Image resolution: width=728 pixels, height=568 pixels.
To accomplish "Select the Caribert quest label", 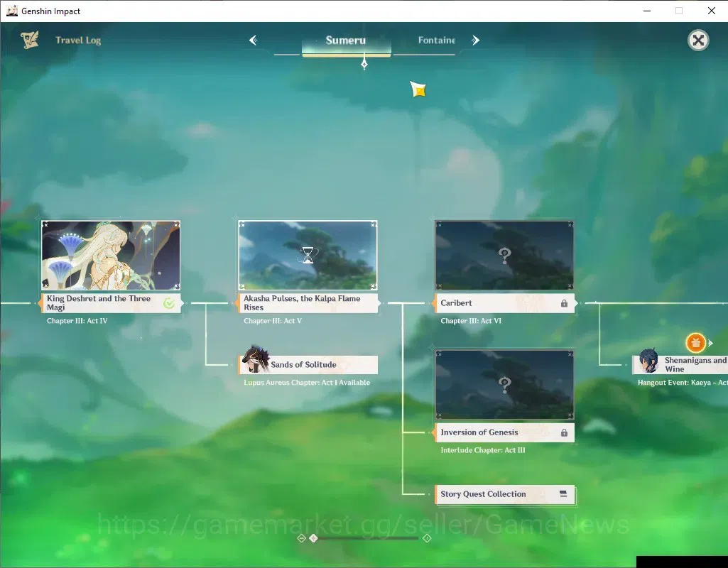I will (505, 303).
